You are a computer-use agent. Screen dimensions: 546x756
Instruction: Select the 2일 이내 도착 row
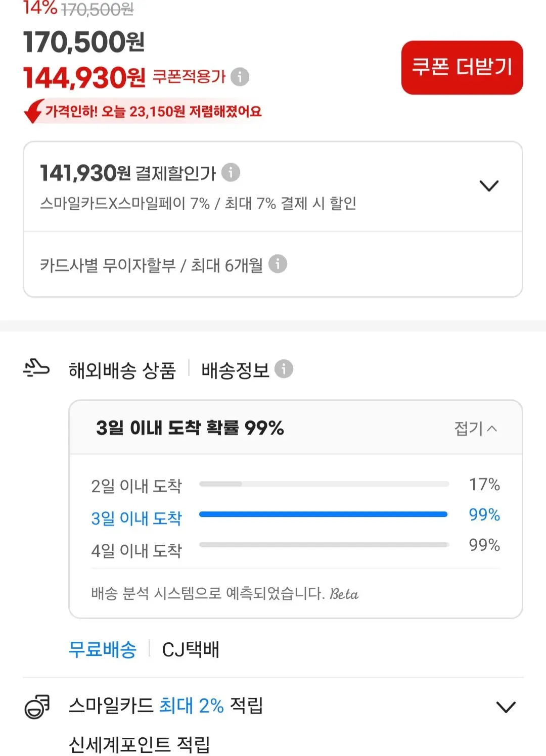pyautogui.click(x=296, y=485)
